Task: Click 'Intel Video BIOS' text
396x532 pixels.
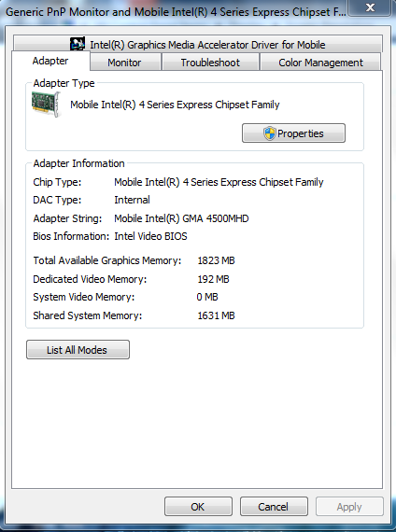Action: pyautogui.click(x=150, y=236)
